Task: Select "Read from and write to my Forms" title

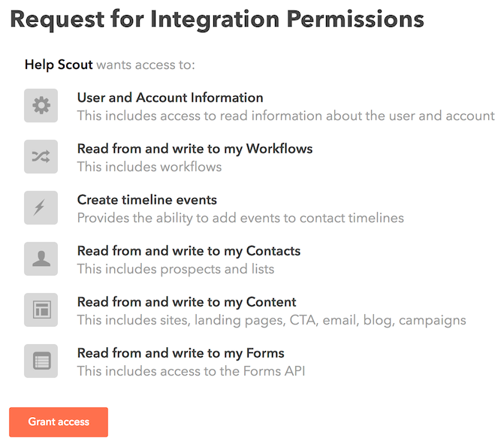Action: click(x=180, y=353)
